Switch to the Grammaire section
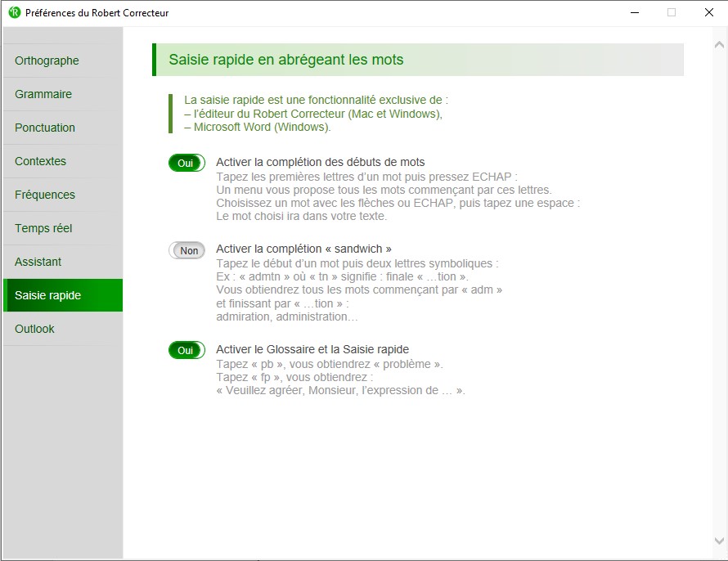Screen dimensions: 728x561 coord(63,94)
